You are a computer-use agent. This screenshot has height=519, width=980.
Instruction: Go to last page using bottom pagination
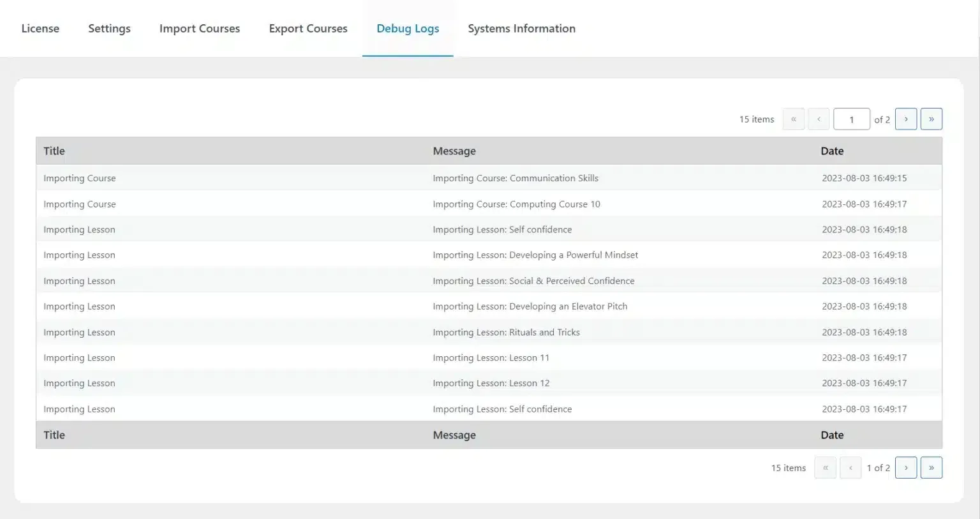coord(931,467)
